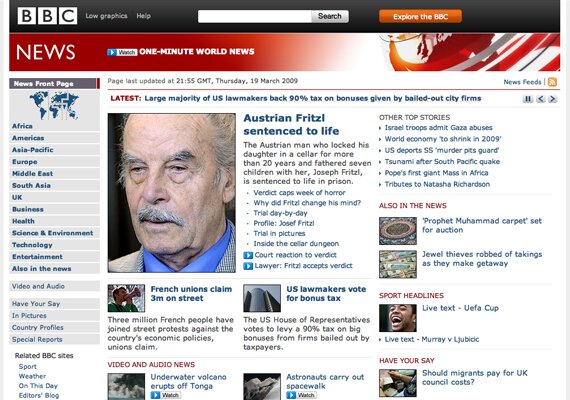Open Live text - Murray v Ljubicic link

click(x=432, y=339)
